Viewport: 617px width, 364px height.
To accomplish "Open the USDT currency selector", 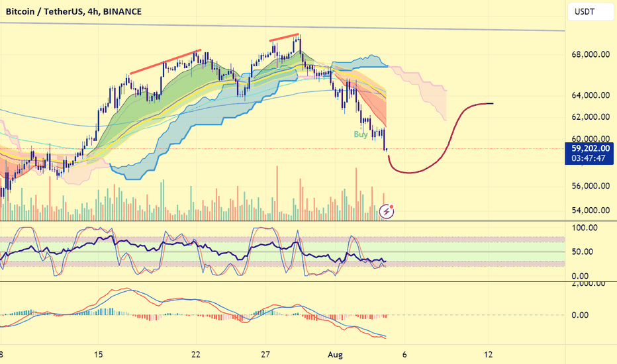I will (x=589, y=12).
